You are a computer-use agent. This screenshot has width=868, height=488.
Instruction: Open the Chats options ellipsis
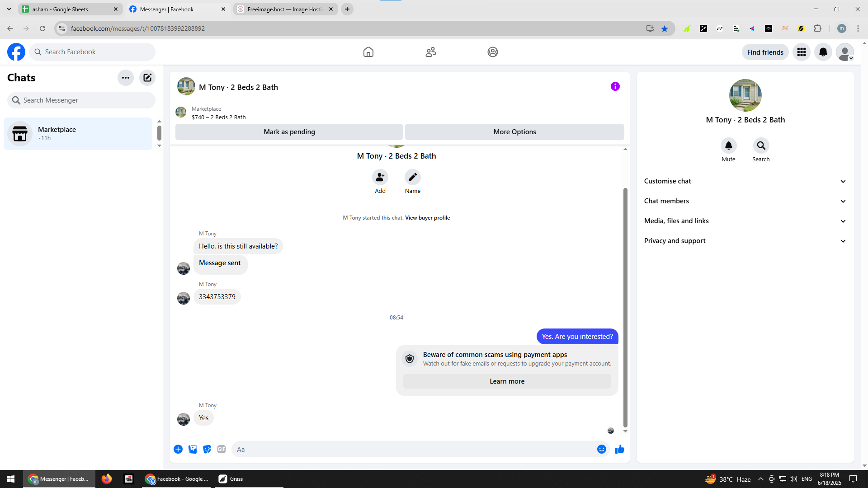click(126, 78)
